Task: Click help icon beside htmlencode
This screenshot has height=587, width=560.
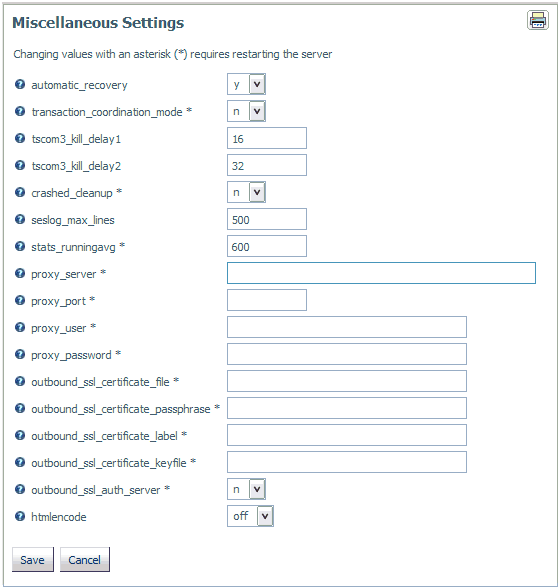Action: pos(20,516)
